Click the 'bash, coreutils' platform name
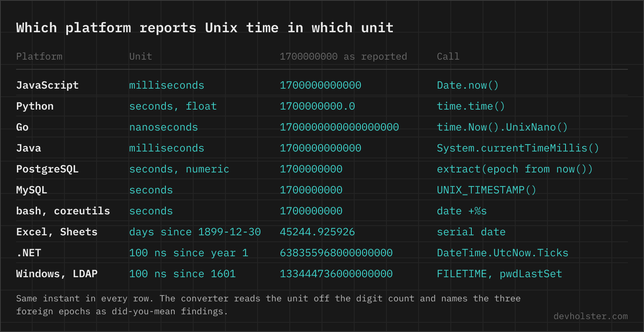Image resolution: width=644 pixels, height=332 pixels. pyautogui.click(x=63, y=211)
